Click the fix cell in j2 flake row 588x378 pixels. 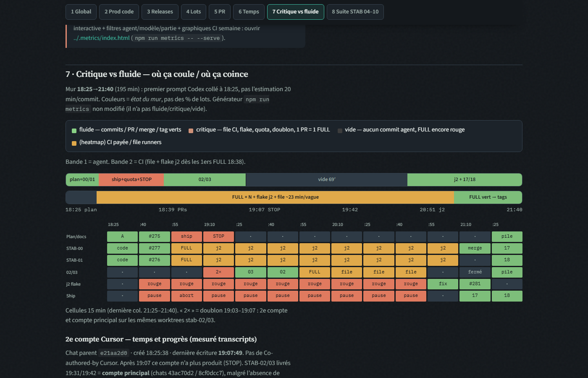[443, 284]
